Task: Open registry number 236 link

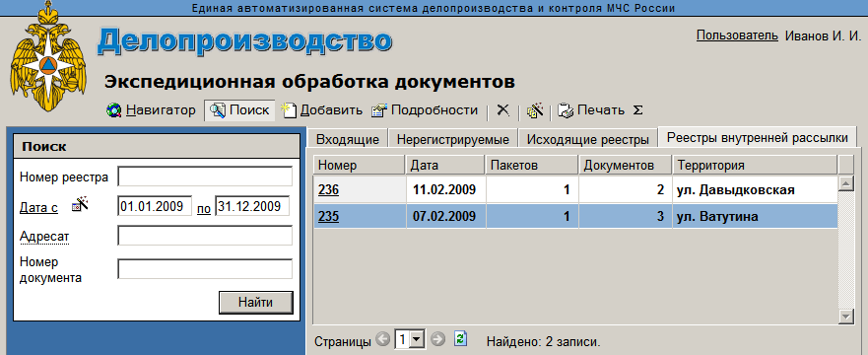Action: tap(328, 190)
